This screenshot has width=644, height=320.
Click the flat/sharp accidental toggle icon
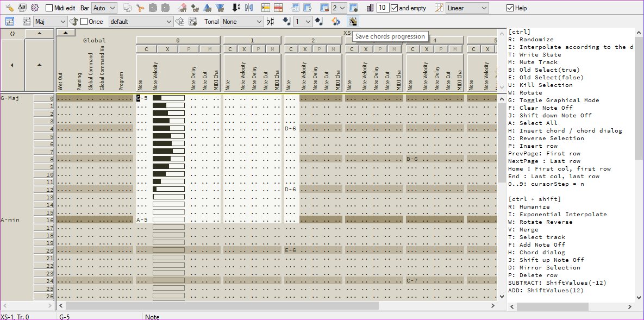tap(270, 21)
